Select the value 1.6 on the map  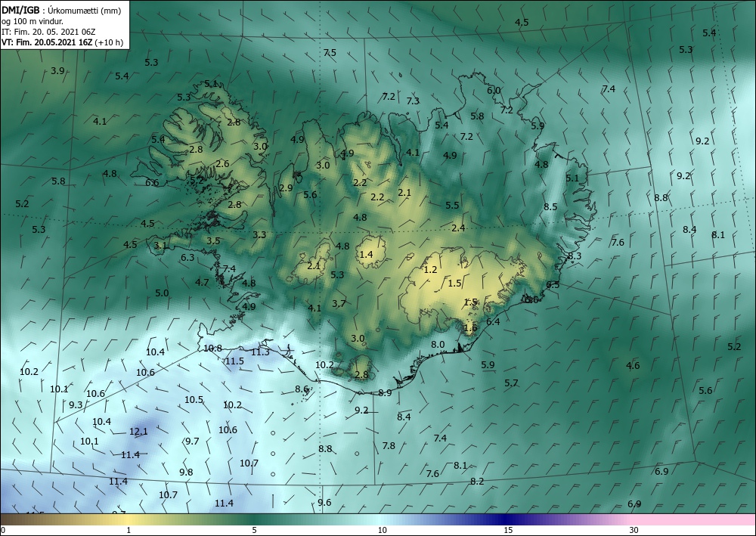pos(470,327)
